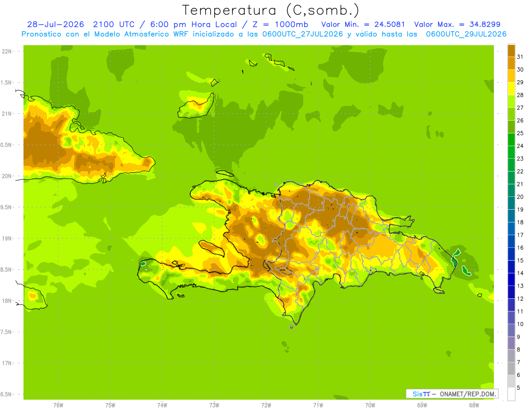Image resolution: width=532 pixels, height=411 pixels.
Task: Pick the orange swatch between 29 and 30
Action: (x=511, y=75)
